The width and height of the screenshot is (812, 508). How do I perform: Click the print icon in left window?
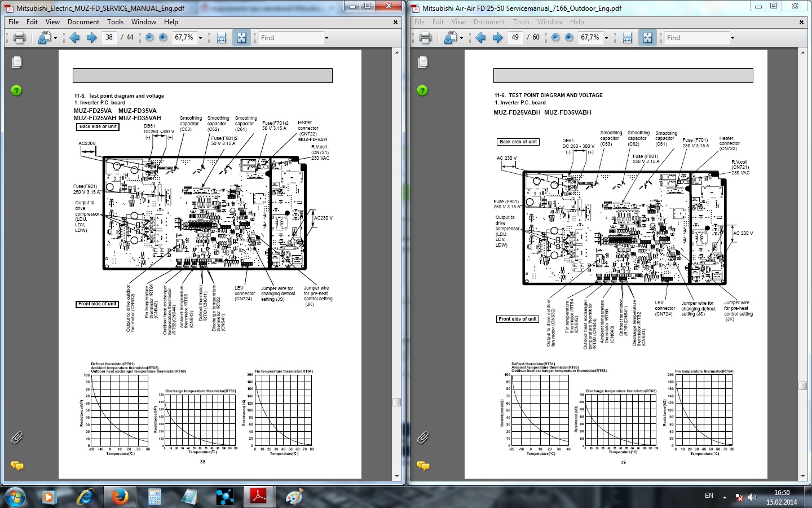19,38
